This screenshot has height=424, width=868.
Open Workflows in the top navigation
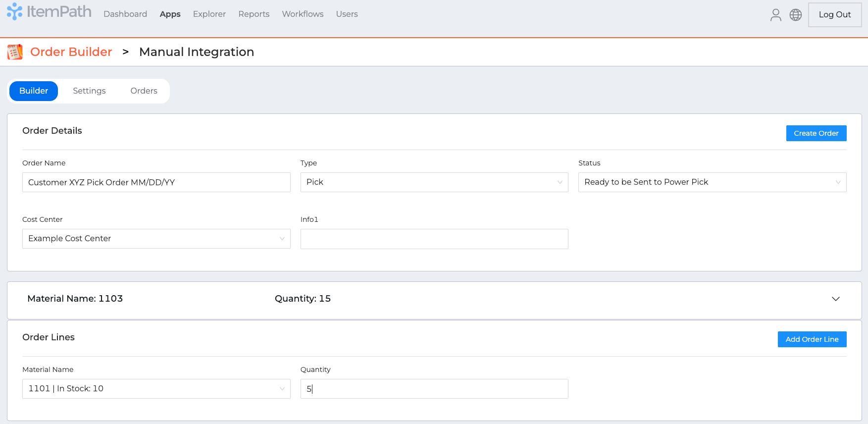tap(303, 14)
